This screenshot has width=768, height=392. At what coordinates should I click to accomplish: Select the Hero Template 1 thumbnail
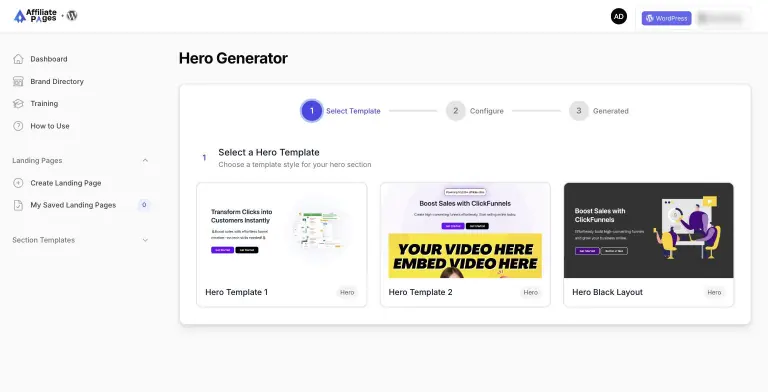[x=282, y=231]
